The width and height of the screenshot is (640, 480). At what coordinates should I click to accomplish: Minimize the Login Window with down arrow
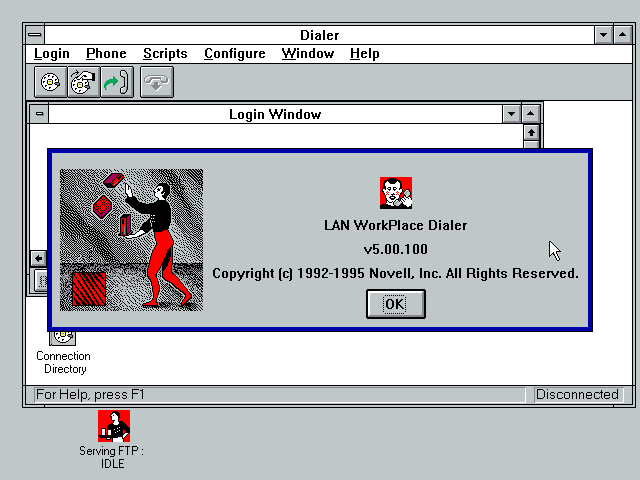(x=511, y=114)
